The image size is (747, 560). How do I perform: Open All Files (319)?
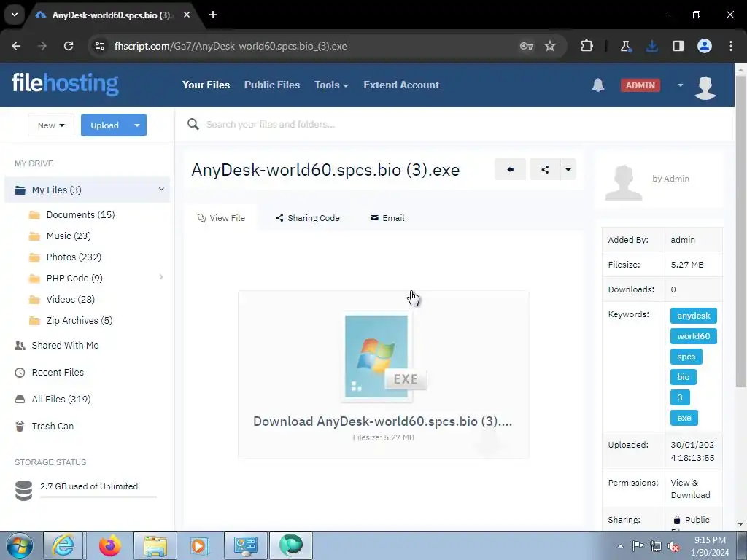[61, 400]
